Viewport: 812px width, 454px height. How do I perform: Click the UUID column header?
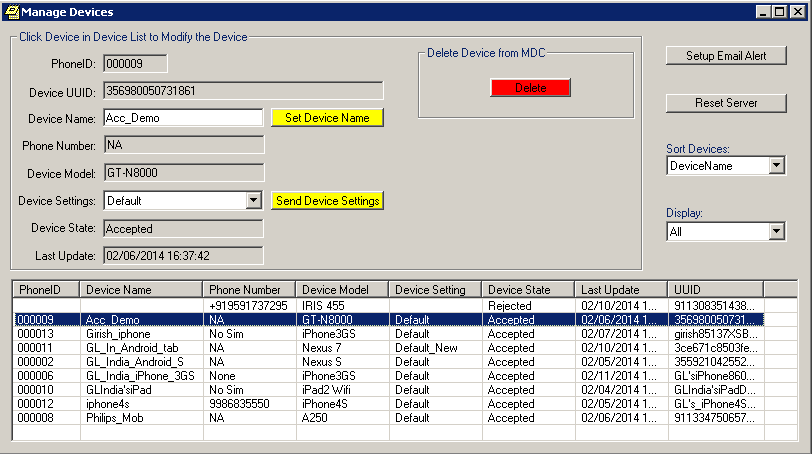click(x=715, y=289)
